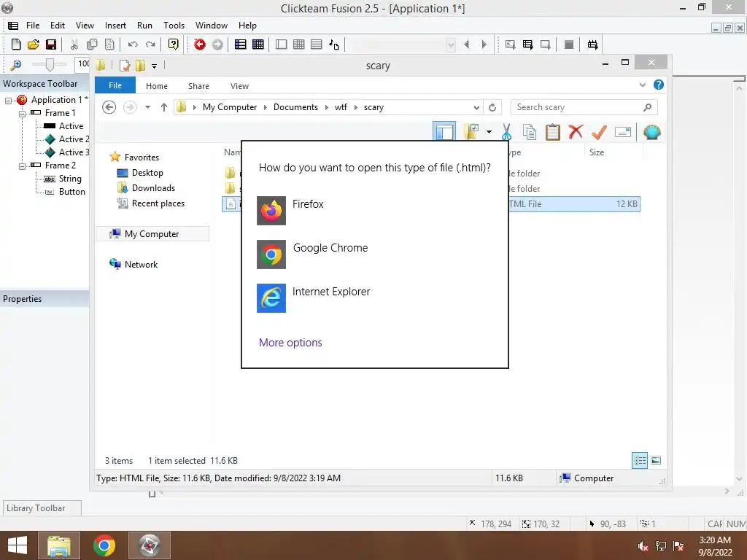Screen dimensions: 747x560
Task: Click the envelope E-mail icon in Explorer
Action: point(623,132)
